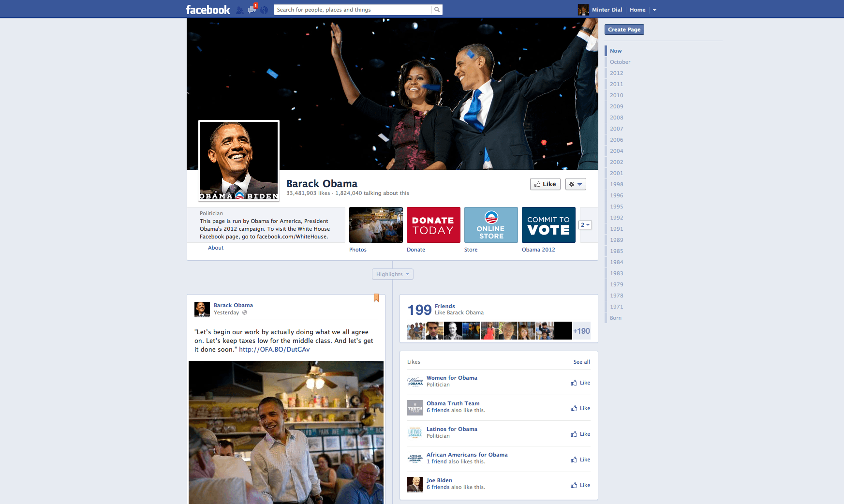Expand the apps row with the 2 dropdown
The height and width of the screenshot is (504, 844).
click(x=585, y=225)
